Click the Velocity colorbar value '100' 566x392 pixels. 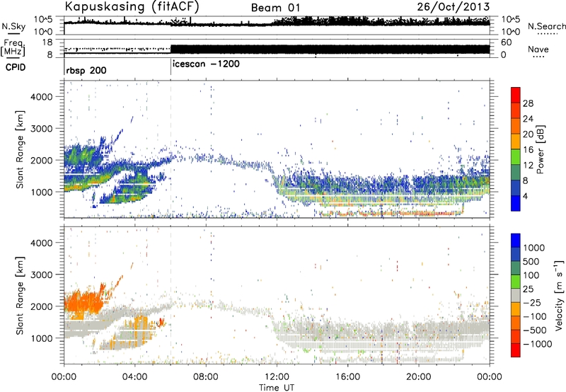coord(532,275)
